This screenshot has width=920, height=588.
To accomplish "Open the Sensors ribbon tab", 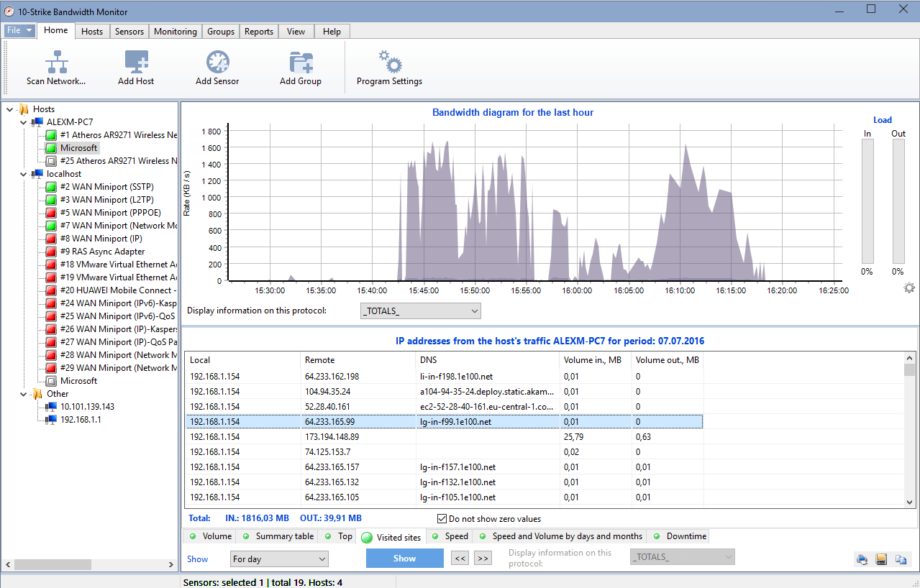I will (x=129, y=32).
